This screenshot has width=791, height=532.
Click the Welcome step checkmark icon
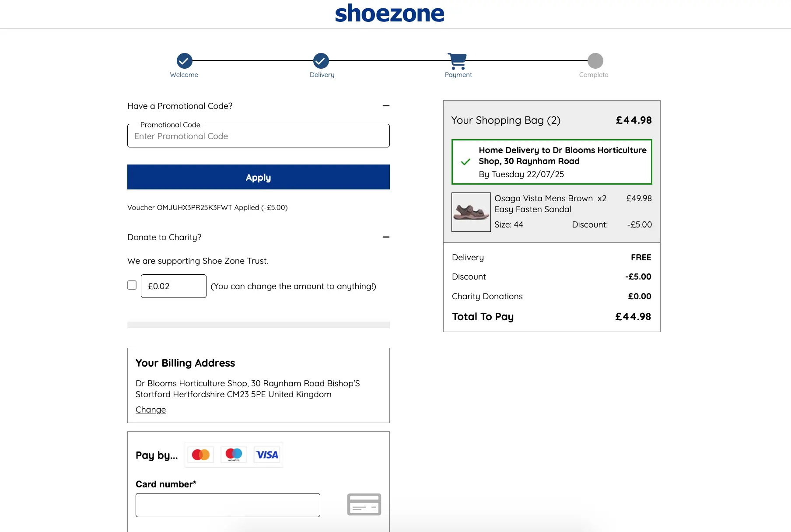pyautogui.click(x=184, y=61)
